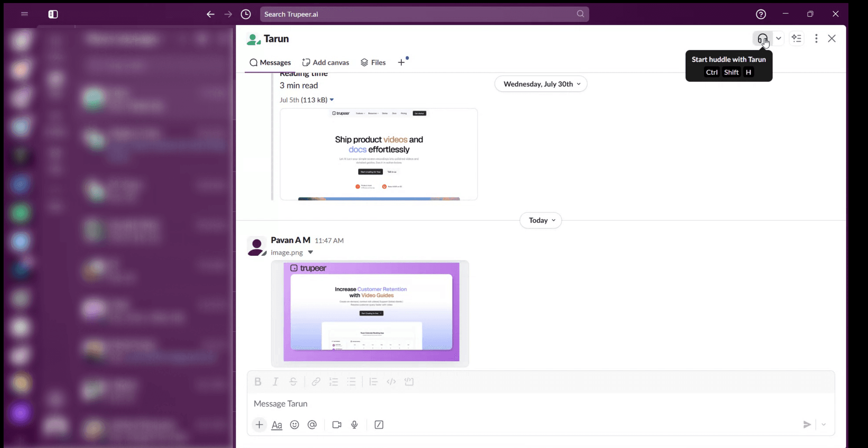Image resolution: width=868 pixels, height=448 pixels.
Task: Record a video clip
Action: click(336, 425)
